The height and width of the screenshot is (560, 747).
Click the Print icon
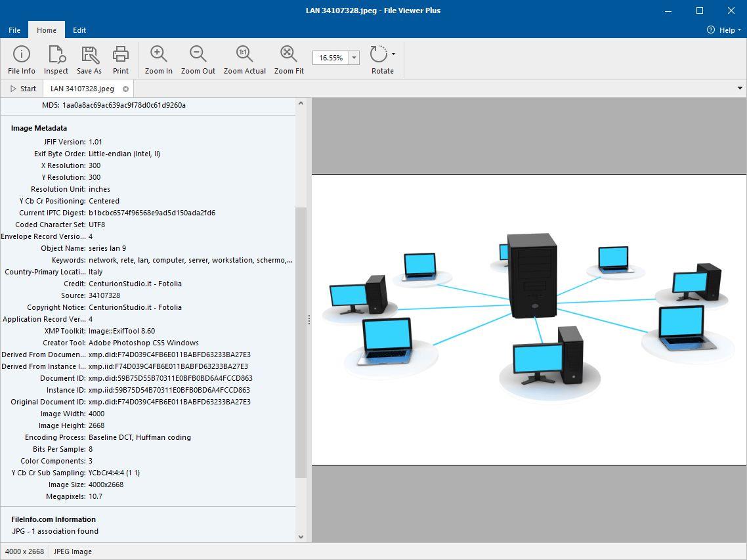121,54
